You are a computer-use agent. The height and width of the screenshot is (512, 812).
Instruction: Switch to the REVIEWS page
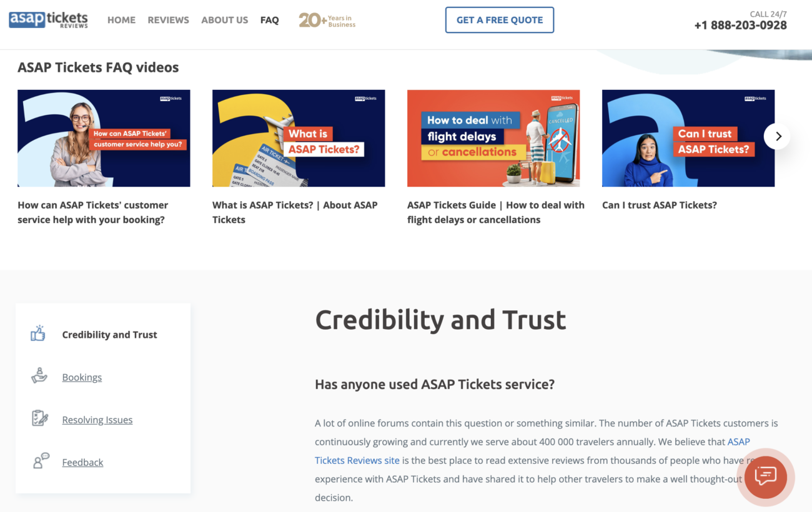[168, 19]
